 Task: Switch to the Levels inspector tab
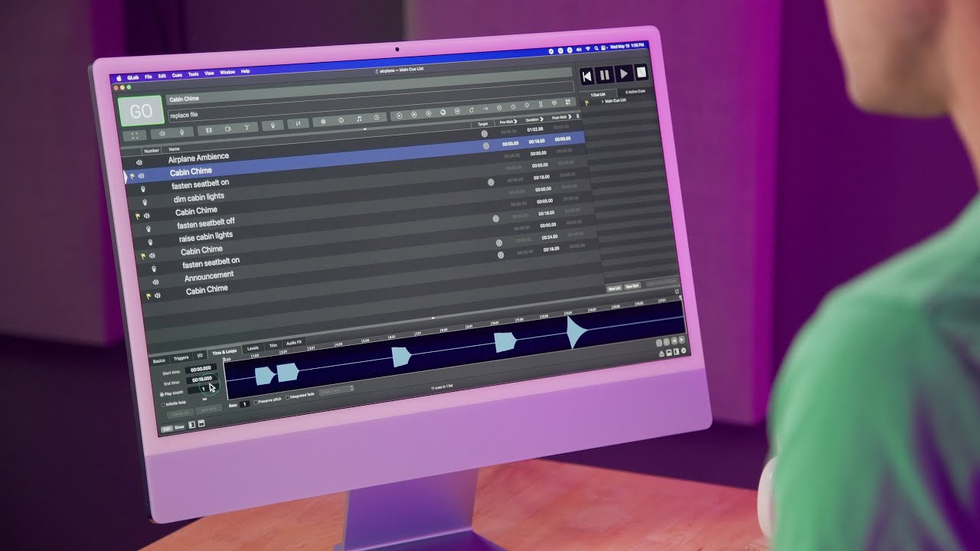[253, 348]
